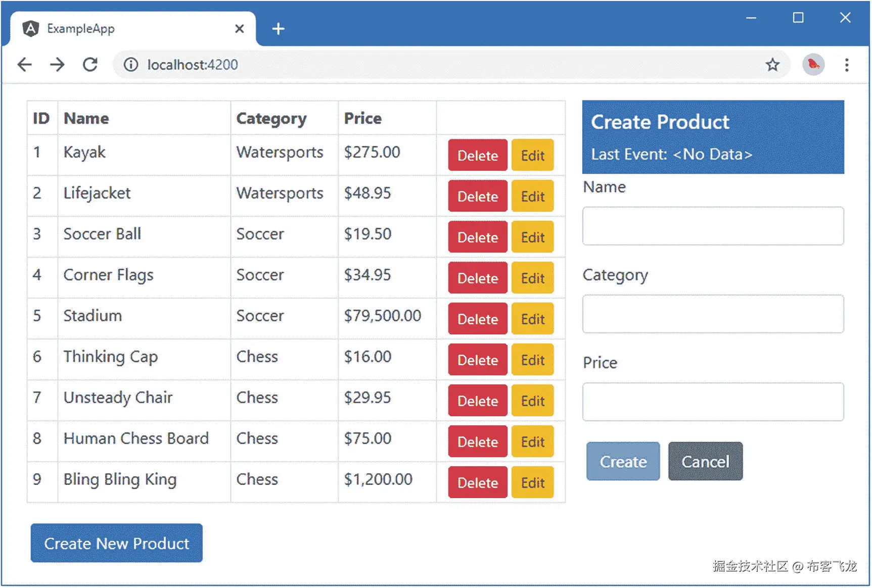Close the ExampleApp tab
The height and width of the screenshot is (588, 872).
(x=239, y=29)
